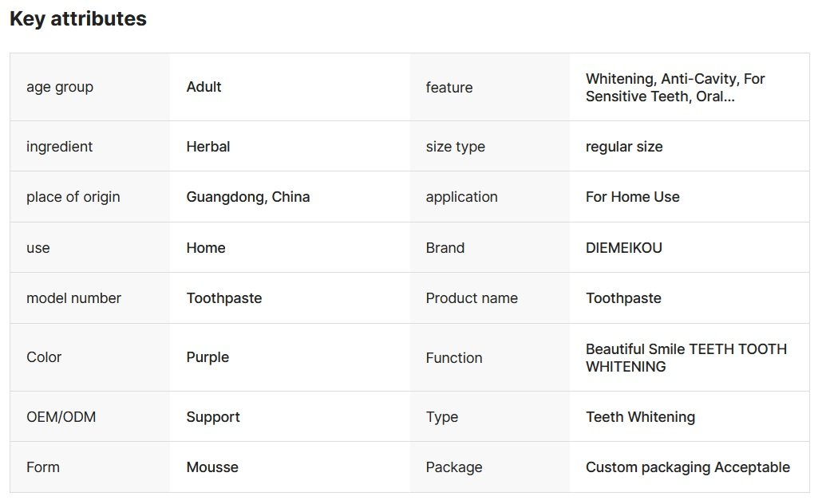Click the Package label cell
This screenshot has width=822, height=504.
click(x=454, y=467)
